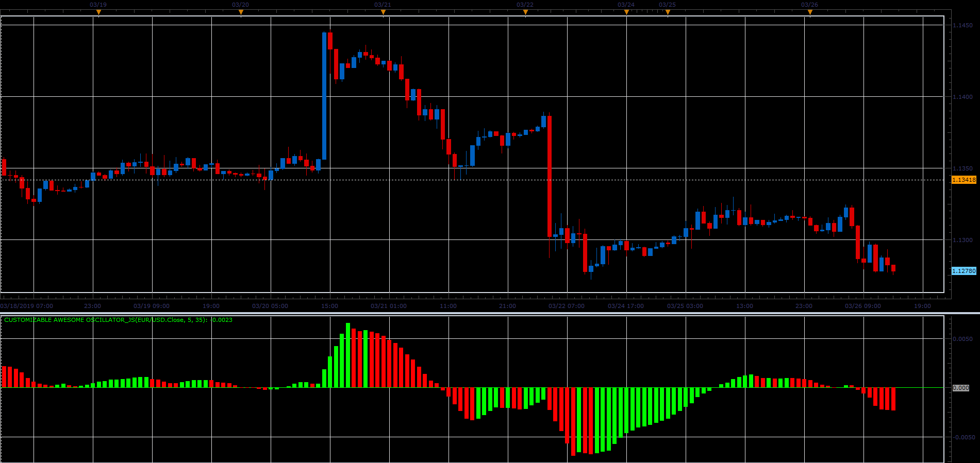The image size is (980, 463).
Task: Click the 13:00 time axis label
Action: tap(745, 306)
